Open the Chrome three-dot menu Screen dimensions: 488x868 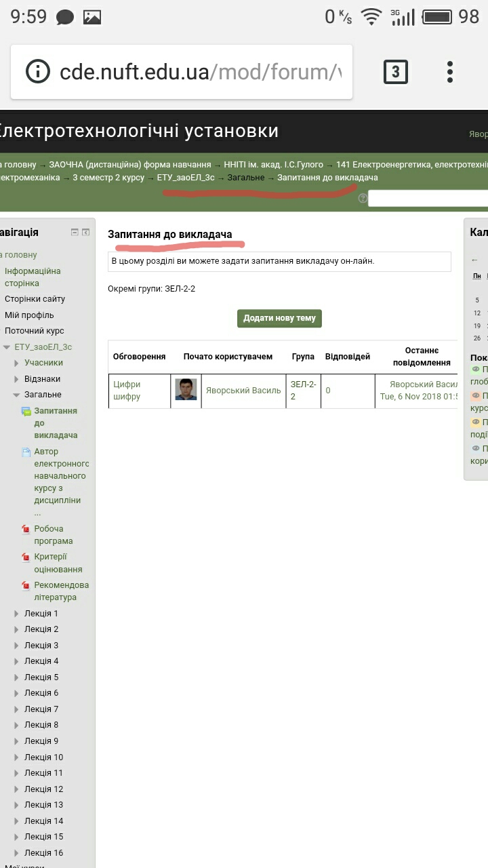pyautogui.click(x=449, y=72)
